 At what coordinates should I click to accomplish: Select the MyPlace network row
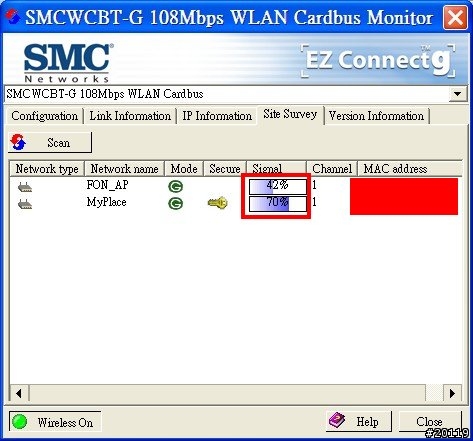coord(235,203)
